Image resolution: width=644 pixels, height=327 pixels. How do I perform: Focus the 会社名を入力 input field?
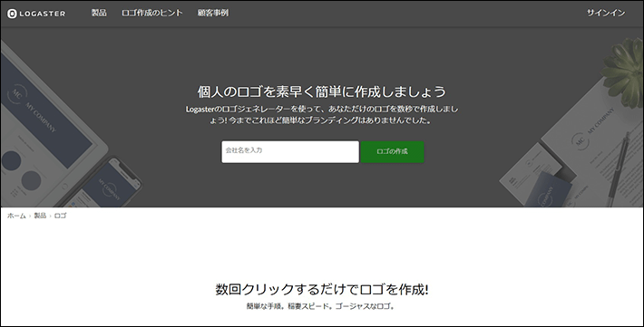[290, 152]
